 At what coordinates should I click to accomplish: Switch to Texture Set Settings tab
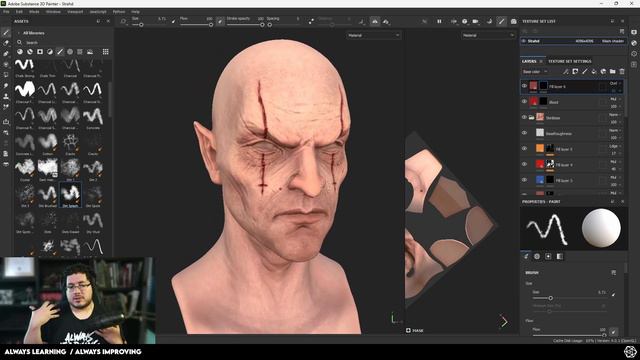coord(570,61)
